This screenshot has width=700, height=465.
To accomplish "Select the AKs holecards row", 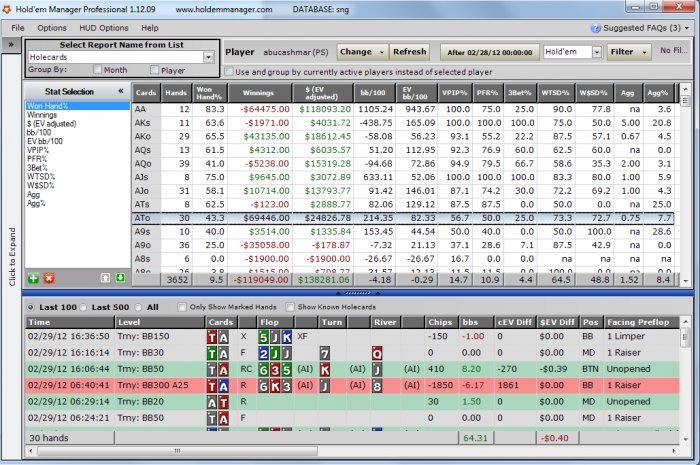I will pos(405,123).
